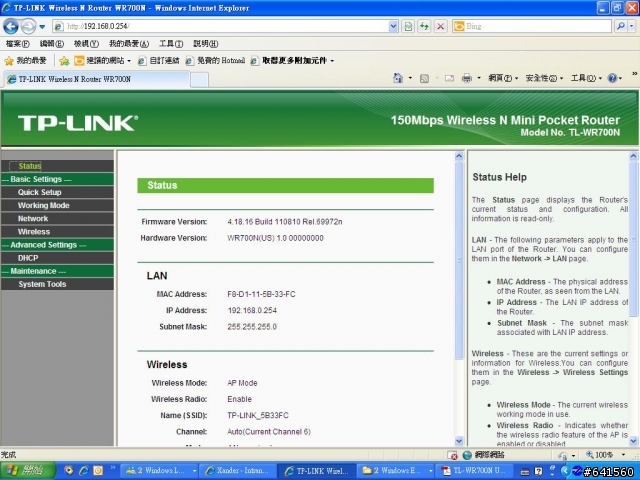Screen dimensions: 640x480
Task: Click the Bing search box
Action: point(532,27)
